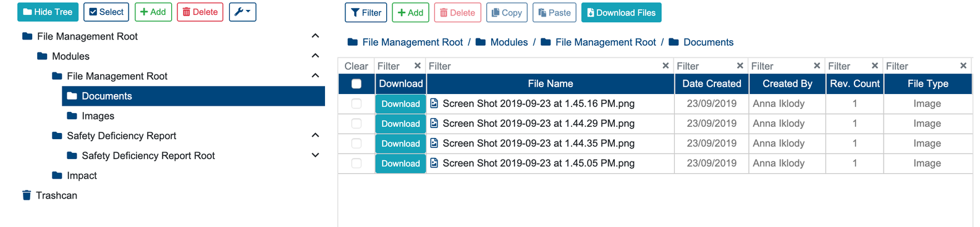Clear the Date Created filter with X

[740, 66]
